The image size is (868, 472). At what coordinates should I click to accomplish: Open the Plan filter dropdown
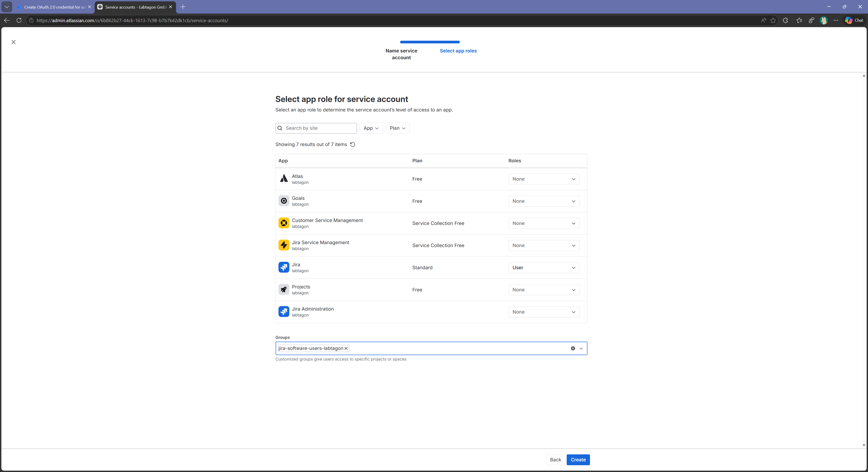pyautogui.click(x=397, y=128)
